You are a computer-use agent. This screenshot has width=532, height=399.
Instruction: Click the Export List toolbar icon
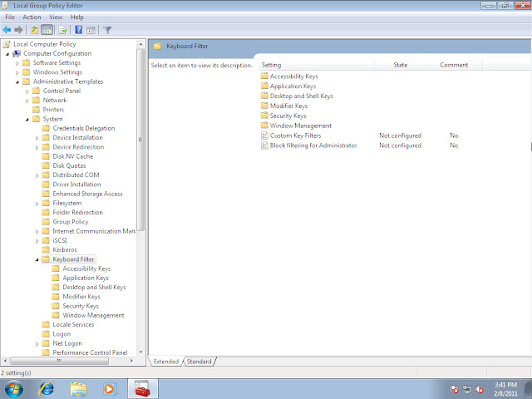(x=62, y=30)
